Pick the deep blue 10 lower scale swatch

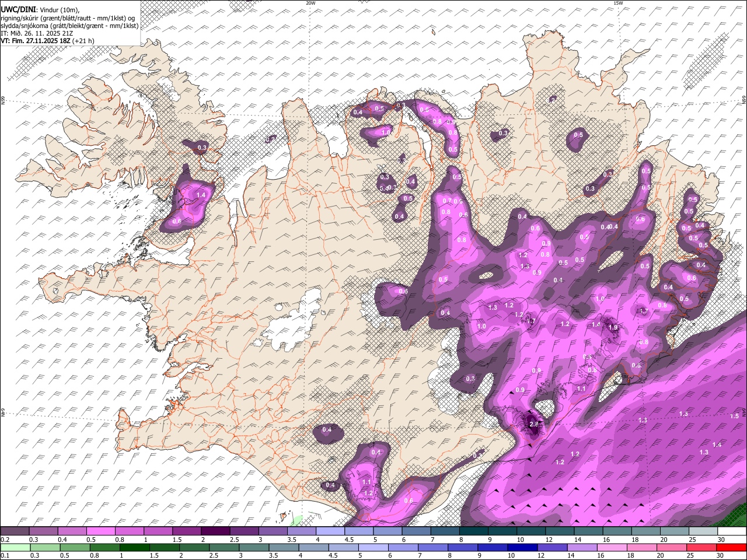coord(523,548)
